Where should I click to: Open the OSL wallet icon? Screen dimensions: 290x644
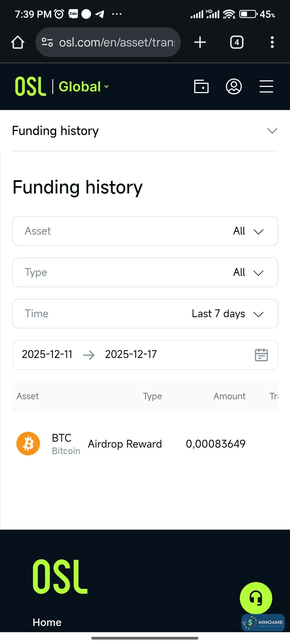point(201,86)
